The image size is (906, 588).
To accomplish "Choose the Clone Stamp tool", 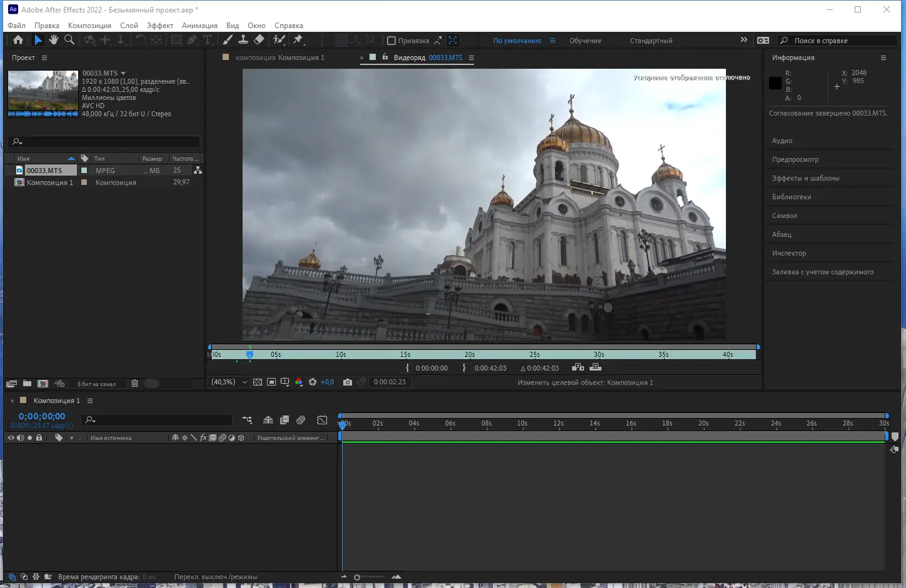I will [x=243, y=40].
